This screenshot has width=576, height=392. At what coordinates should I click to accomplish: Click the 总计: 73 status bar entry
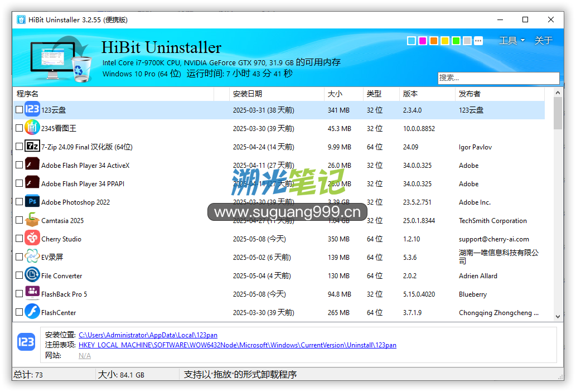pos(28,375)
